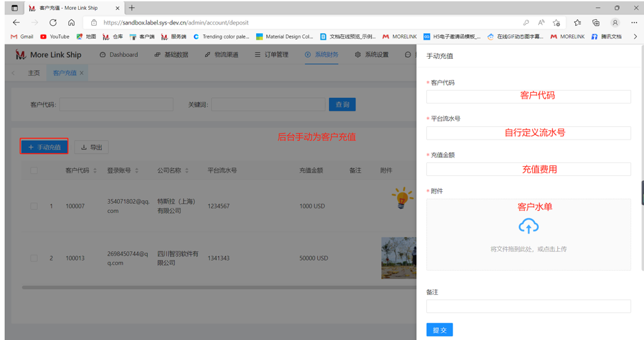Refresh the browser page
644x340 pixels.
(53, 22)
